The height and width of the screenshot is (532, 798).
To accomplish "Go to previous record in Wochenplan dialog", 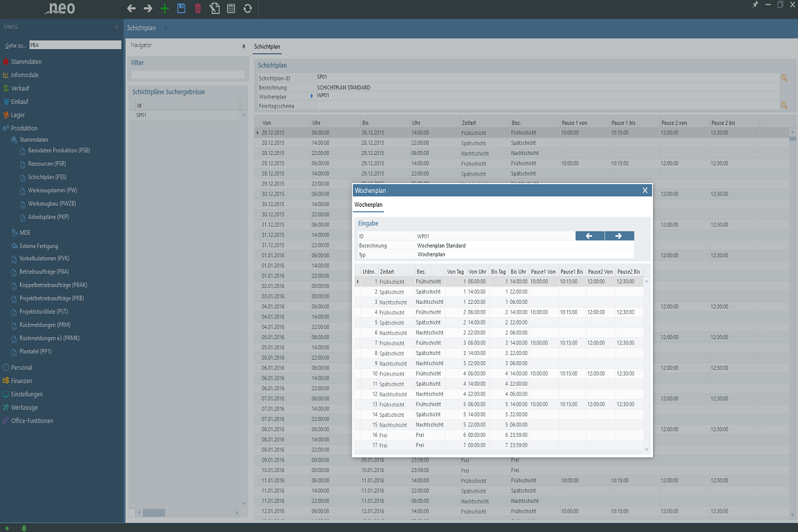I will point(589,235).
